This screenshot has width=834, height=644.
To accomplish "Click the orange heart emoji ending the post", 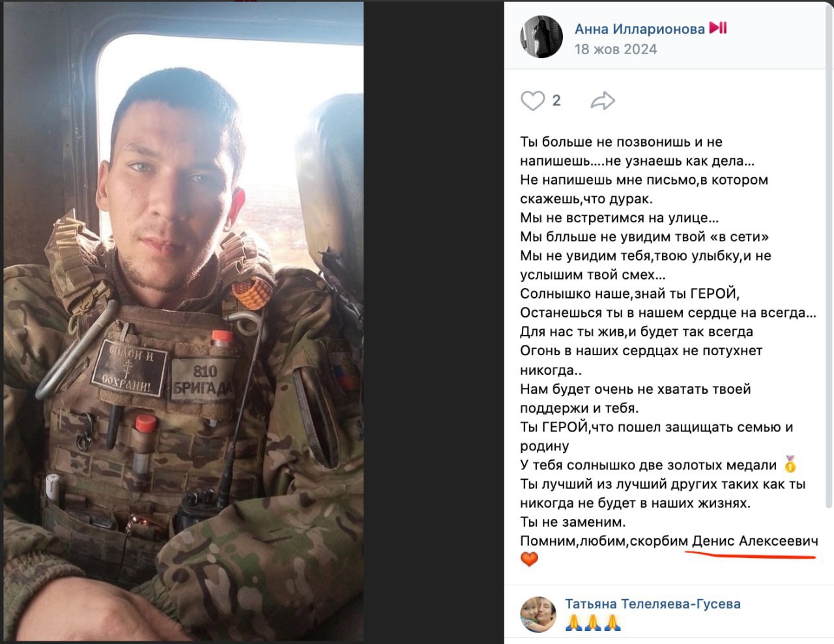I will [530, 559].
